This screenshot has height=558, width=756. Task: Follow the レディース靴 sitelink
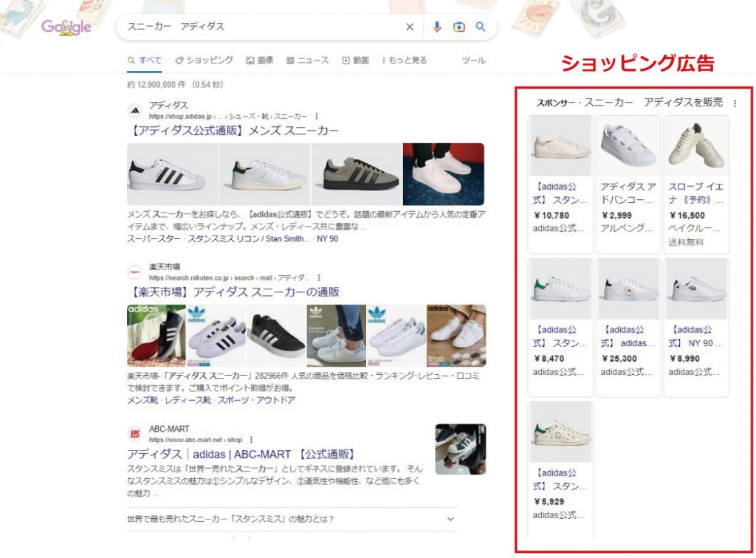click(188, 401)
